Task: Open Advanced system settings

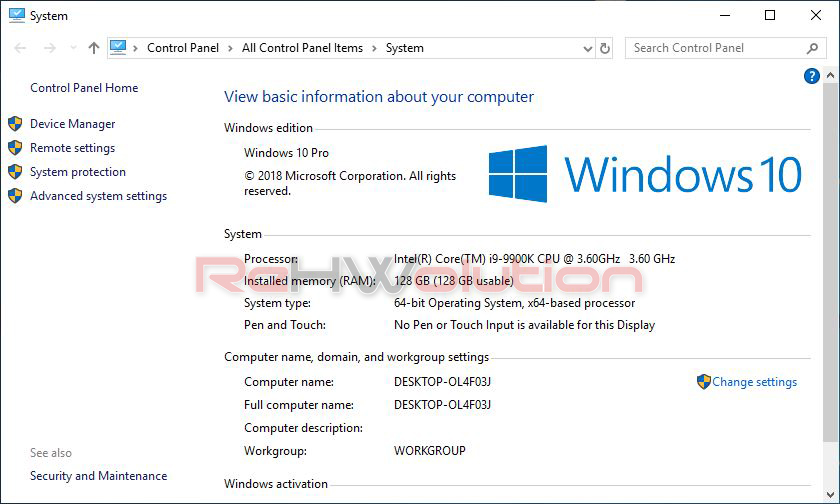Action: pos(98,196)
